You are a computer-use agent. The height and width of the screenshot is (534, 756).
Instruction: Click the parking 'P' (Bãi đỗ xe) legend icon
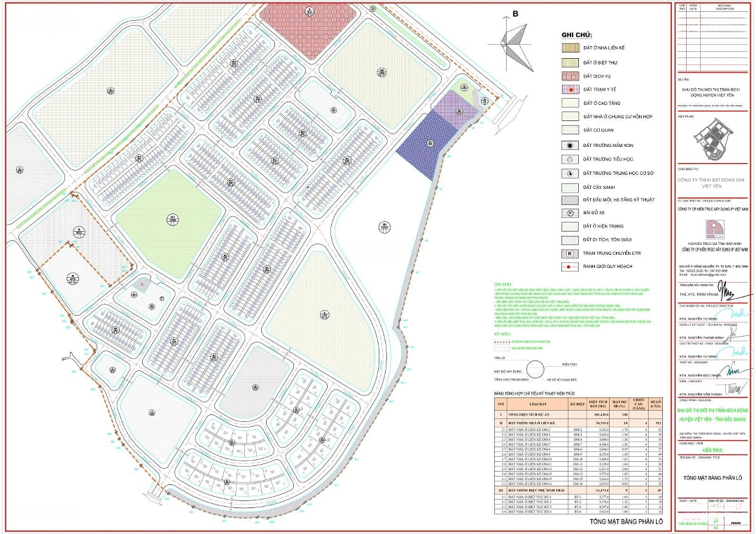[x=570, y=213]
